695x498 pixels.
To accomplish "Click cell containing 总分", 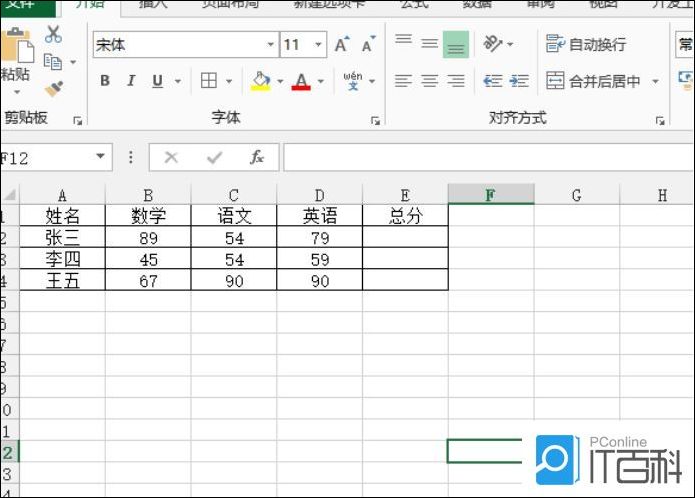I will (x=406, y=216).
